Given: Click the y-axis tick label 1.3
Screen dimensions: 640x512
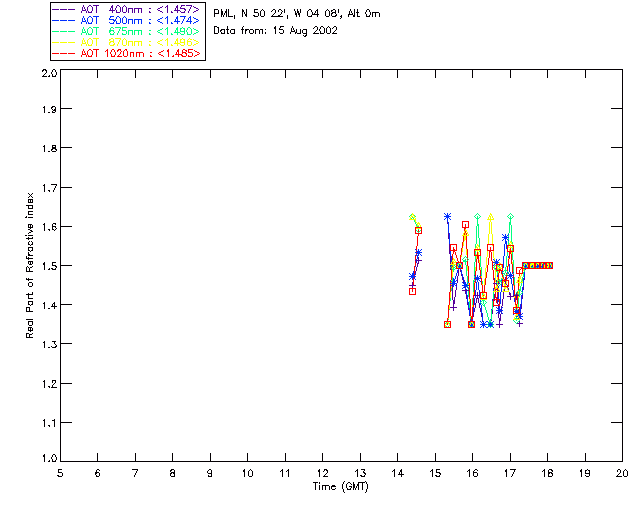Looking at the screenshot, I should click(x=49, y=344).
